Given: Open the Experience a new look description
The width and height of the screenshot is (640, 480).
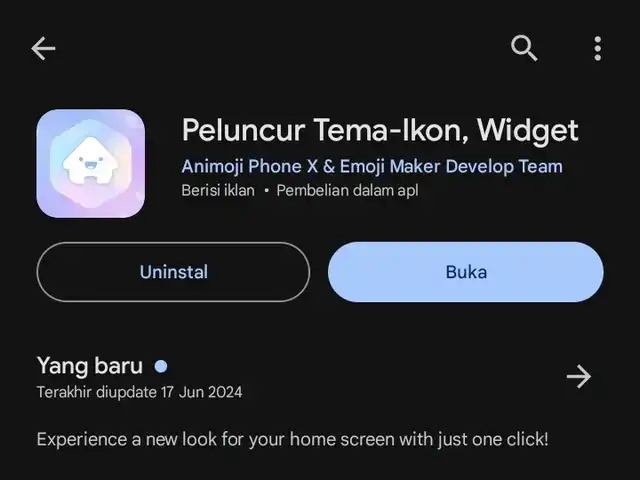Looking at the screenshot, I should 292,440.
